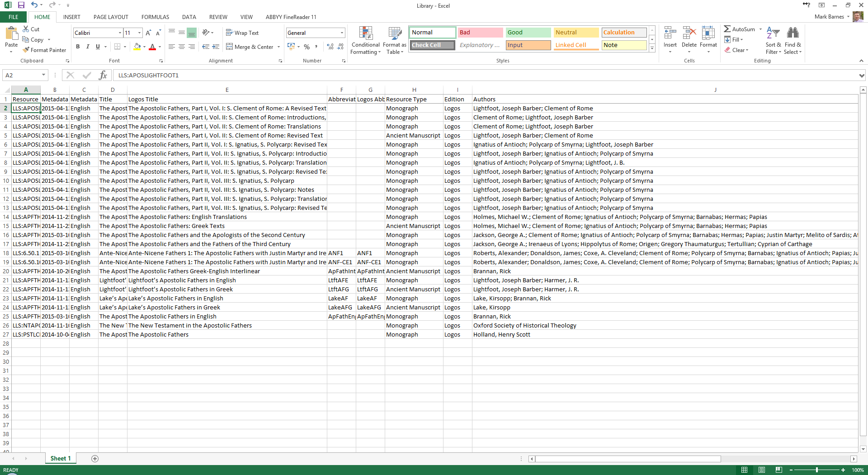The image size is (868, 475).
Task: Switch to the DATA tab
Action: [x=189, y=17]
